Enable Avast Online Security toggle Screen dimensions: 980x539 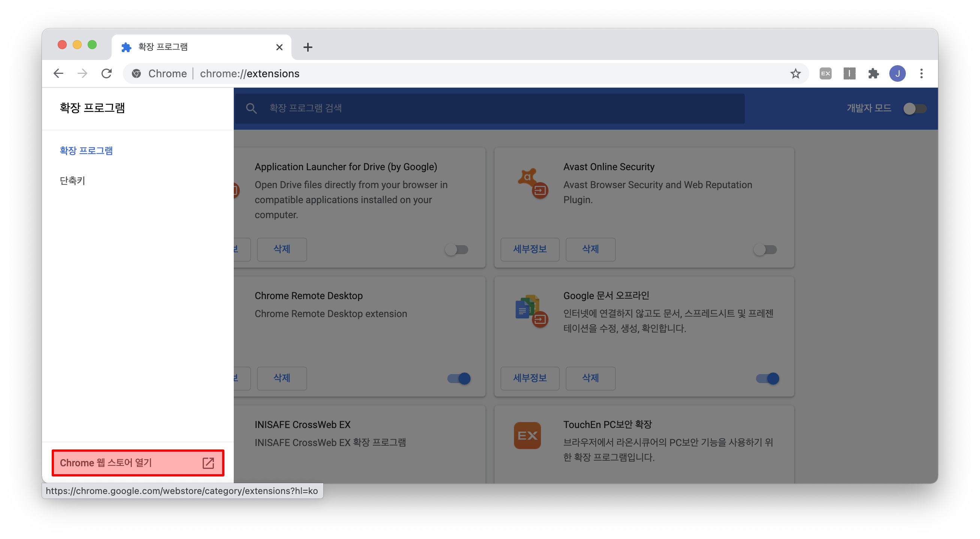tap(765, 250)
